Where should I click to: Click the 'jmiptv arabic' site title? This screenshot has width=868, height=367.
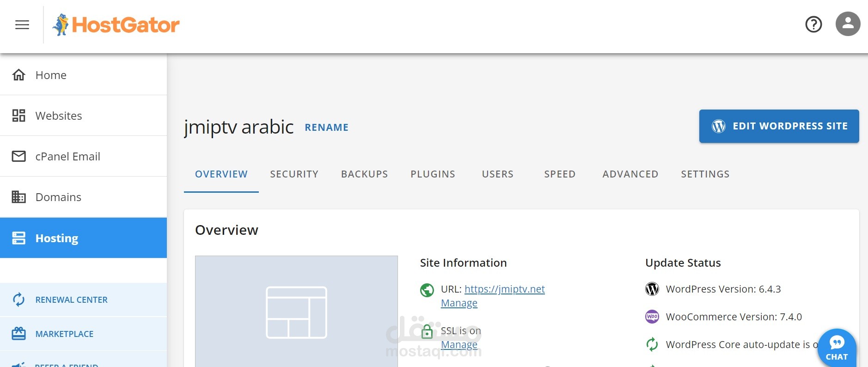pos(238,127)
